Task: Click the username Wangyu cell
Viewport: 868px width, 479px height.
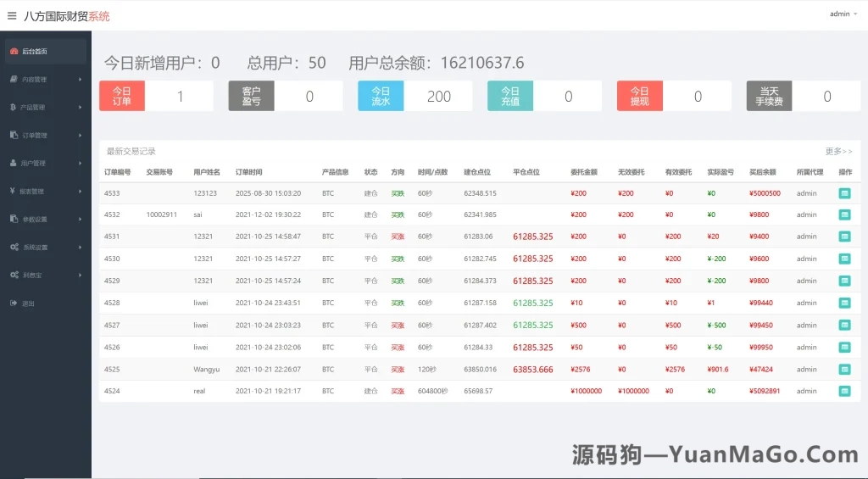Action: pyautogui.click(x=207, y=370)
